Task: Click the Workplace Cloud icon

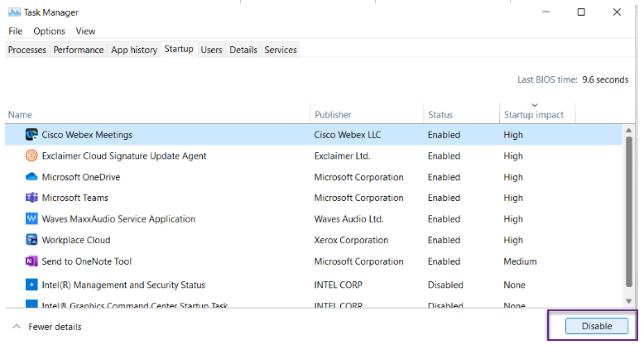Action: (x=31, y=240)
